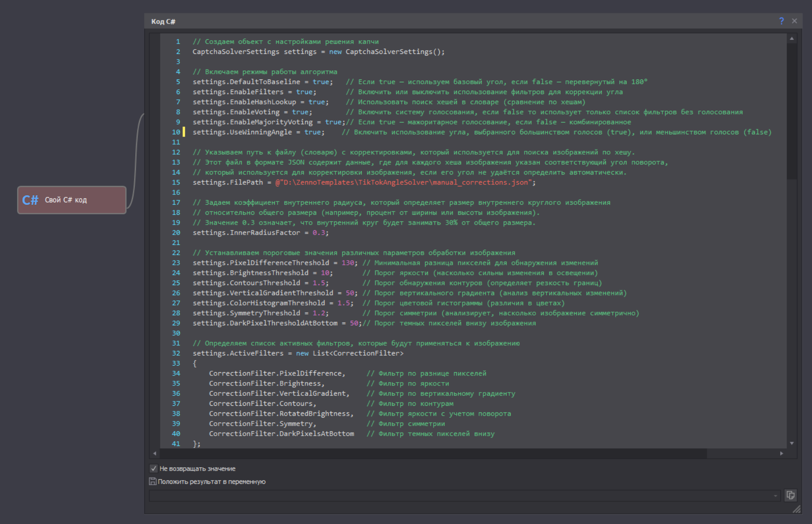
Task: Close the Код C# dialog
Action: pyautogui.click(x=795, y=21)
